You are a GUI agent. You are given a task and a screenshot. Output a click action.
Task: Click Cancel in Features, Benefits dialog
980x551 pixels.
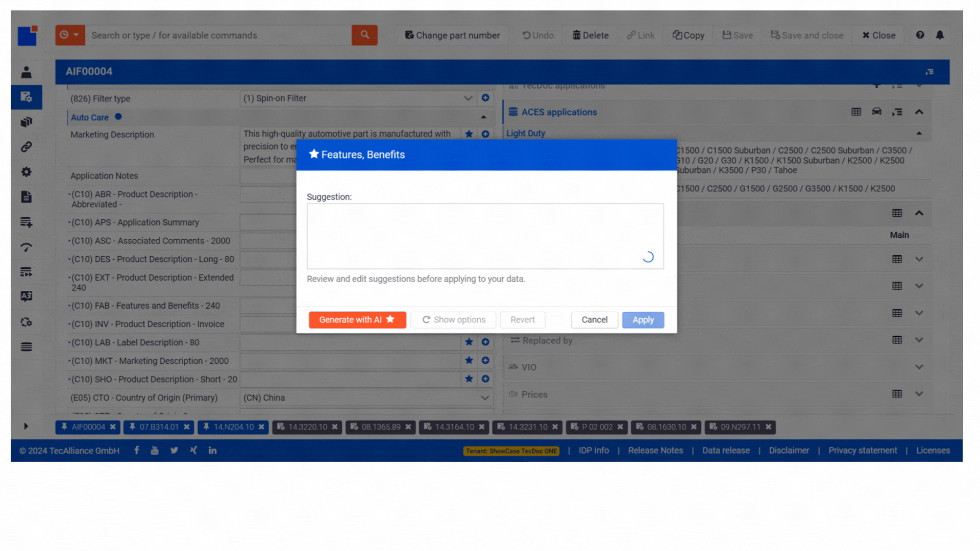click(x=594, y=320)
